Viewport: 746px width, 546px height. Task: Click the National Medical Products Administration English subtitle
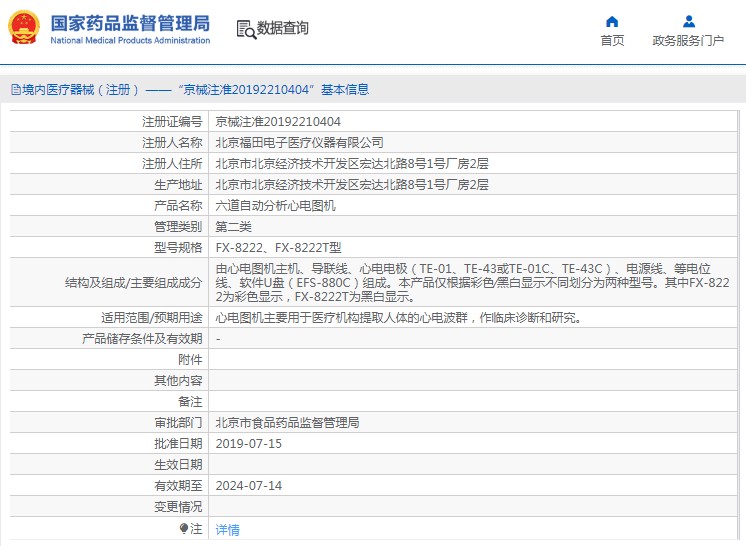tap(130, 41)
